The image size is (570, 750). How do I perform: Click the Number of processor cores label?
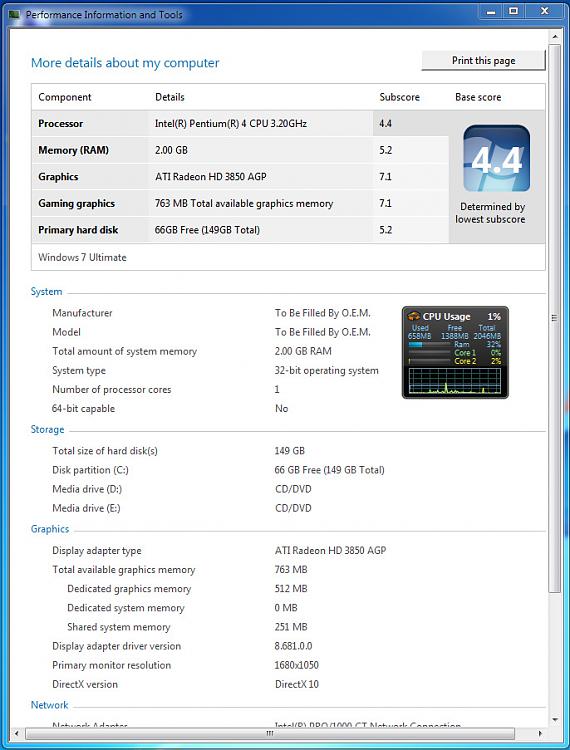tap(111, 389)
